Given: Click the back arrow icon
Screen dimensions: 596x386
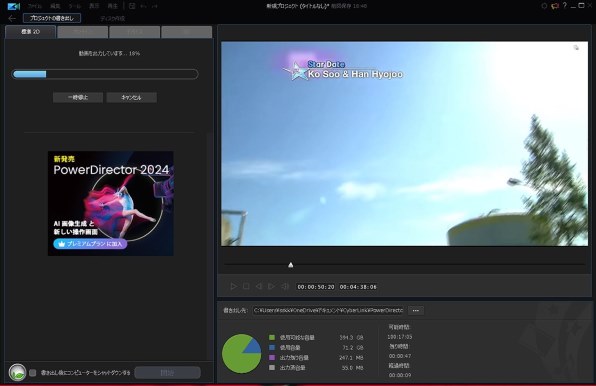Looking at the screenshot, I should 12,18.
